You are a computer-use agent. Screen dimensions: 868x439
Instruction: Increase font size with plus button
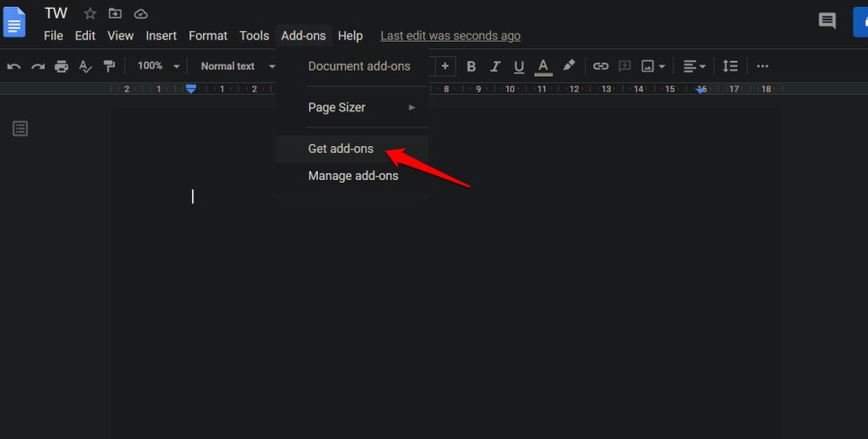[x=445, y=66]
